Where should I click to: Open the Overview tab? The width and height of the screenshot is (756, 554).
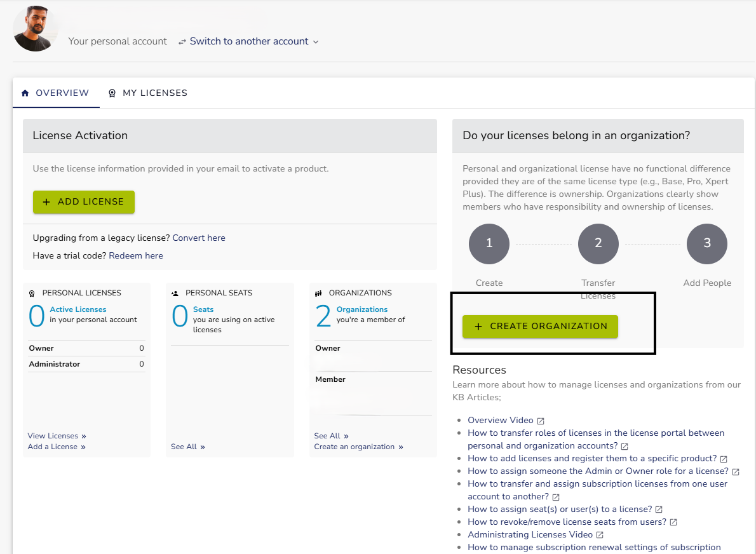[55, 93]
